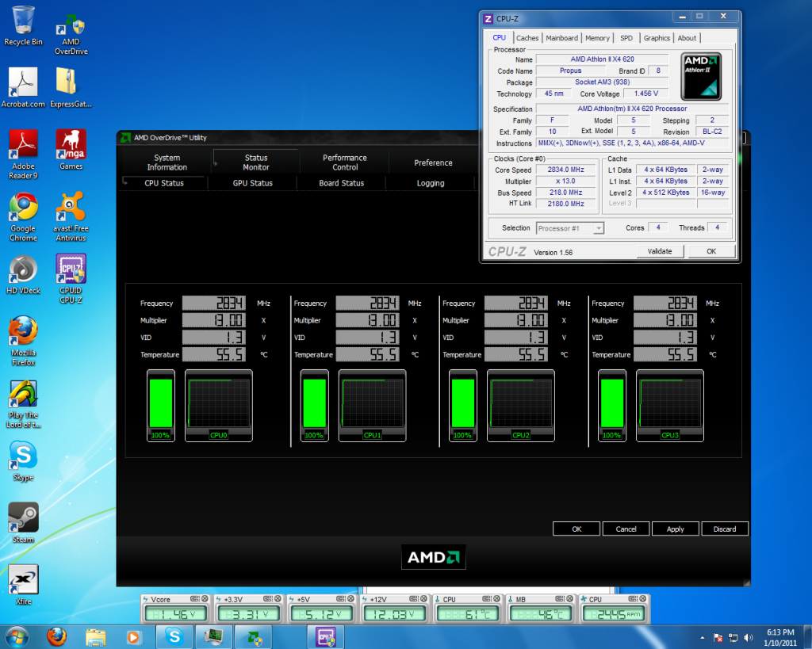Close the CPU fan RPM gadget

(x=642, y=599)
